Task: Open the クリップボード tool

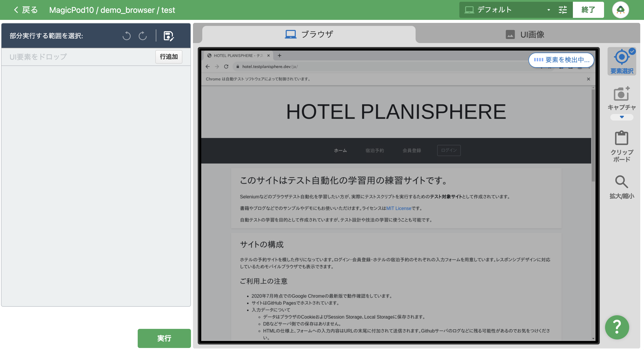Action: [622, 146]
